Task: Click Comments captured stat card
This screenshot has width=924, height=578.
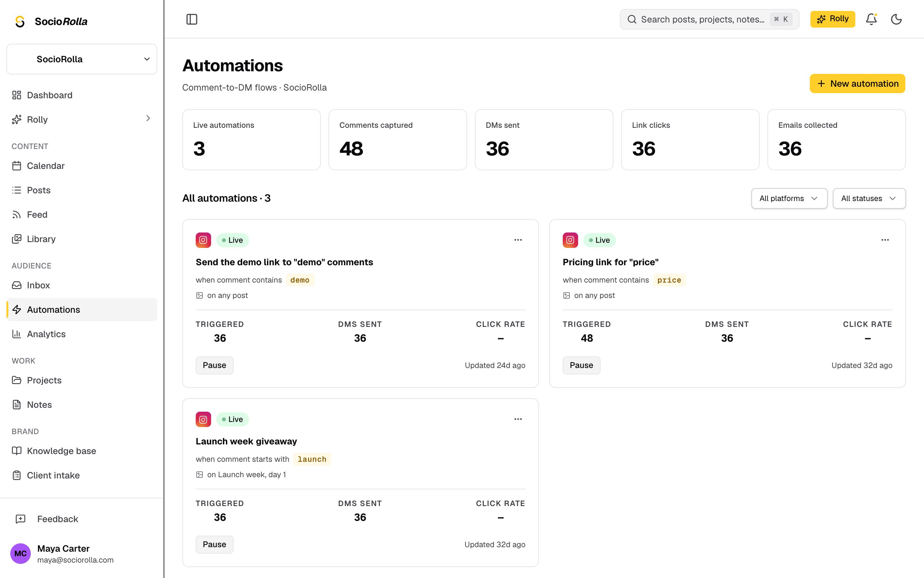Action: tap(398, 140)
